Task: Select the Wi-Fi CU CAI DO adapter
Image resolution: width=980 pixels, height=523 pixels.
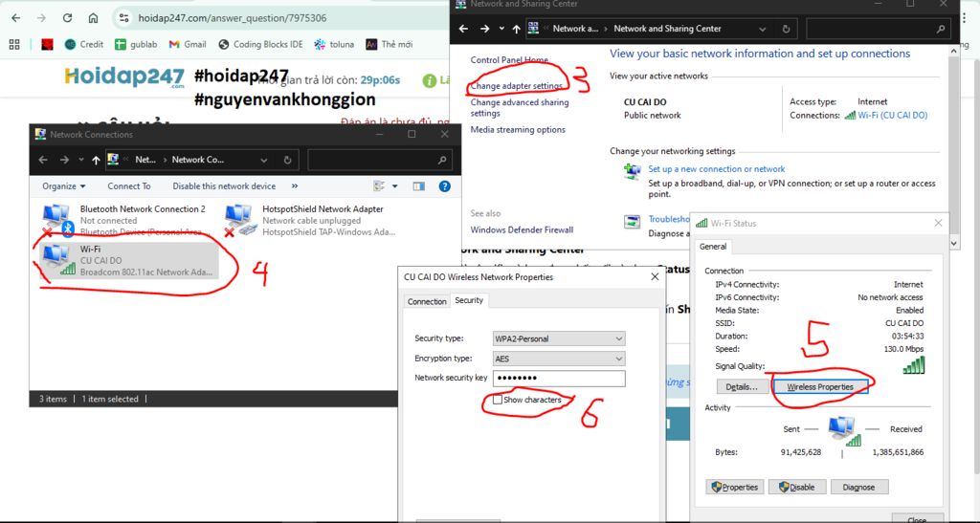Action: [129, 260]
